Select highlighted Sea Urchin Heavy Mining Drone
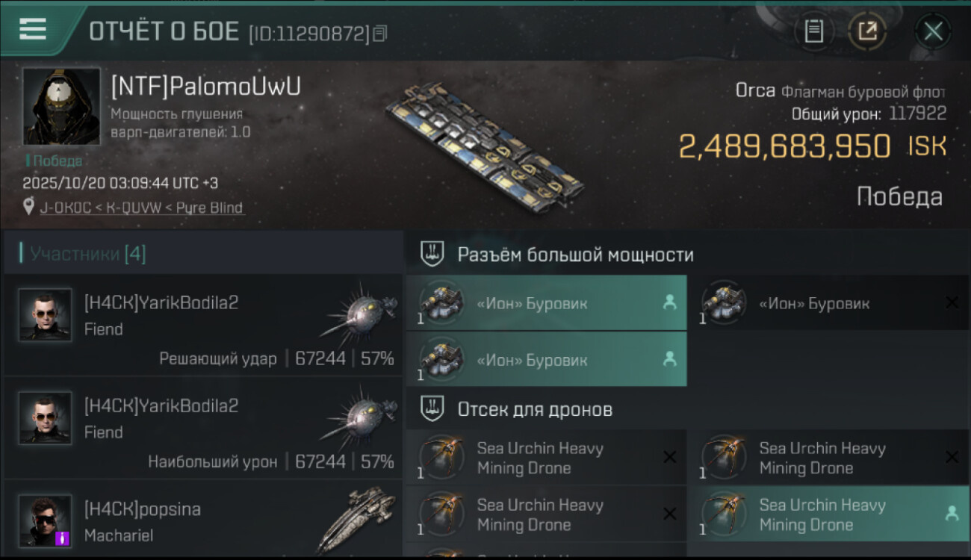The width and height of the screenshot is (971, 560). tap(828, 514)
